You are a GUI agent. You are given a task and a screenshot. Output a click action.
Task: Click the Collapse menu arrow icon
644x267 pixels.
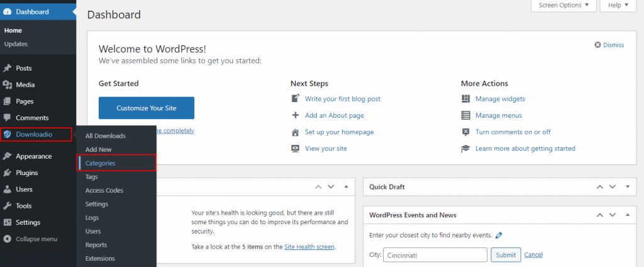point(7,239)
